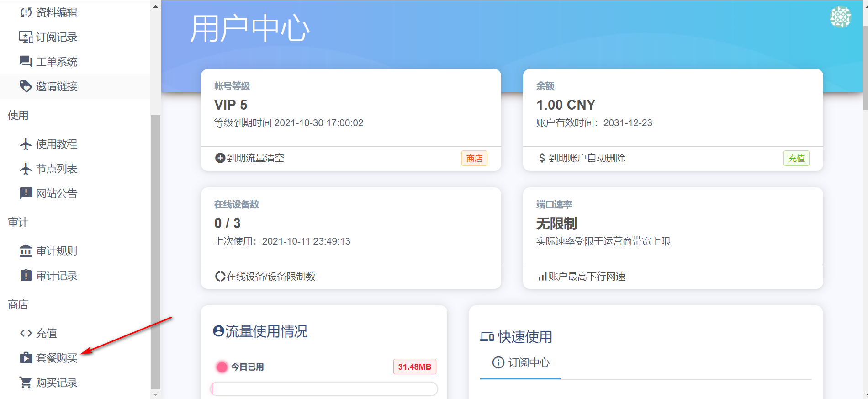Click the 充值 code brackets icon in sidebar
The width and height of the screenshot is (868, 399).
pos(26,333)
